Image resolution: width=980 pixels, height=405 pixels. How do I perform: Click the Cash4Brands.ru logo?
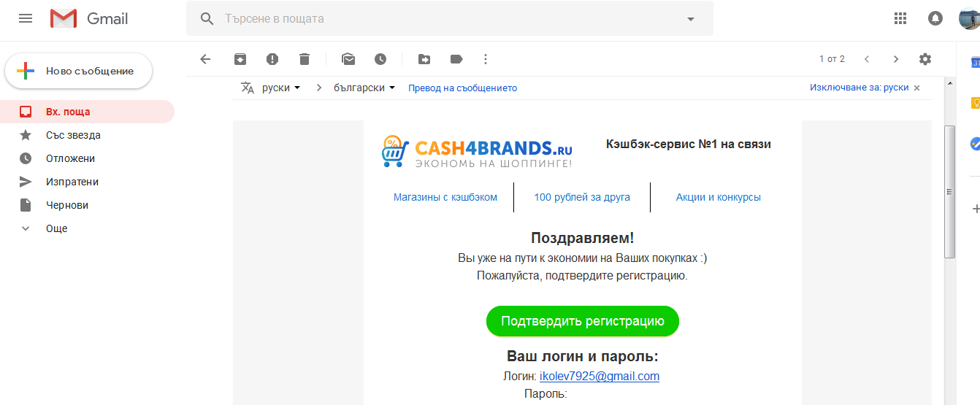477,151
